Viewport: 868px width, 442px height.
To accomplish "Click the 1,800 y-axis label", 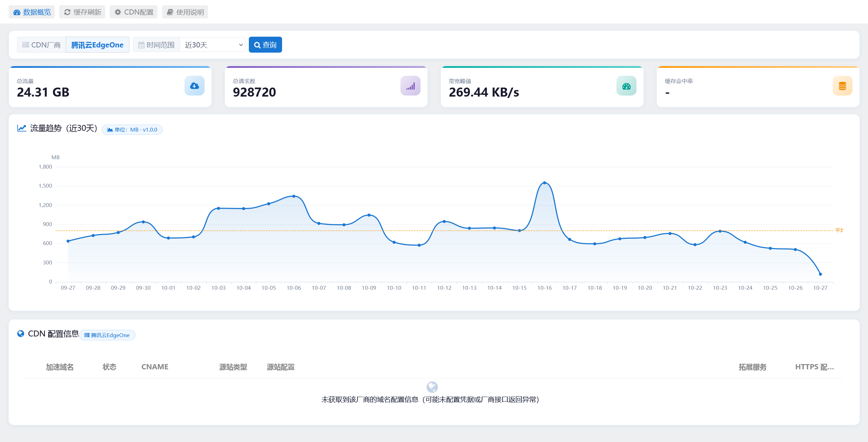I will point(45,167).
